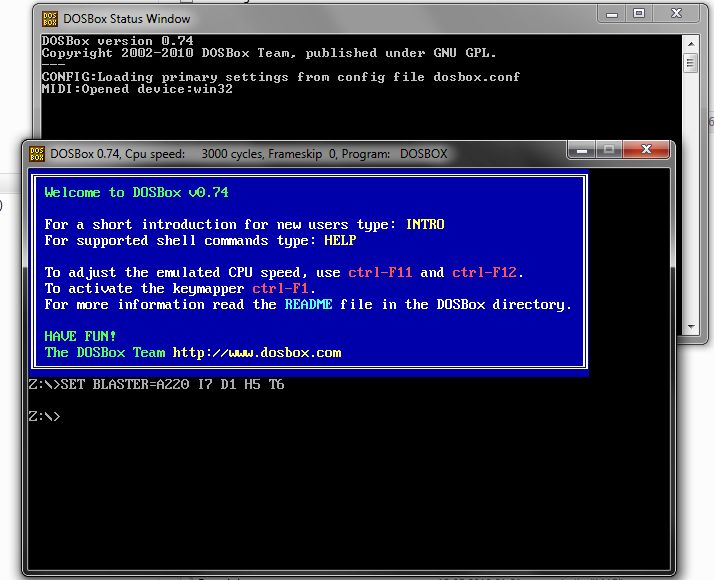Click the http://www.dosbox.com address
Screen dimensions: 714x580
click(257, 352)
